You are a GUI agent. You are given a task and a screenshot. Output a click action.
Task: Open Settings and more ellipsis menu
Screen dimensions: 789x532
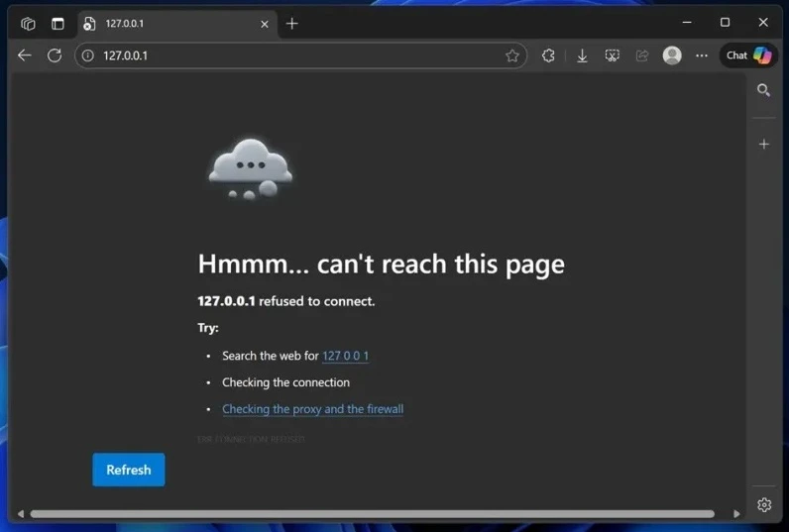pyautogui.click(x=702, y=55)
